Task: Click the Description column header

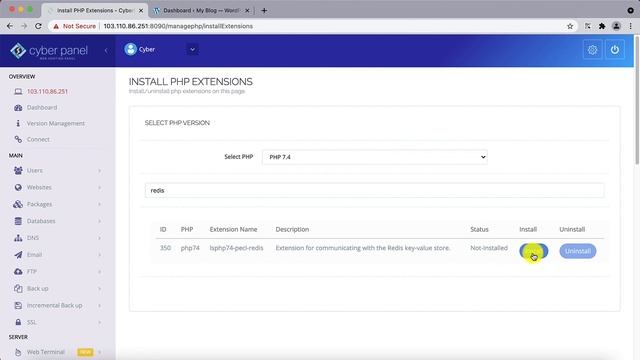Action: [x=292, y=229]
